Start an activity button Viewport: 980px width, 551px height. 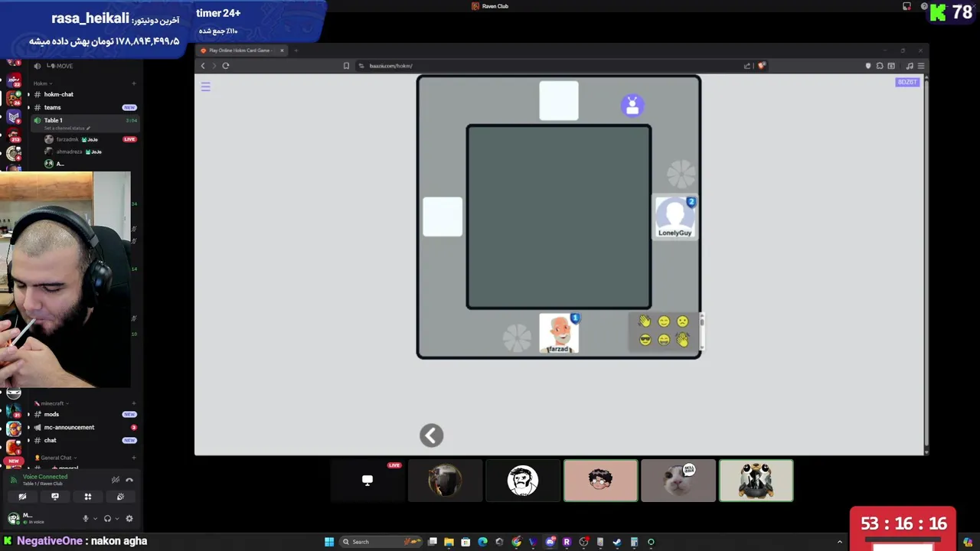point(88,497)
